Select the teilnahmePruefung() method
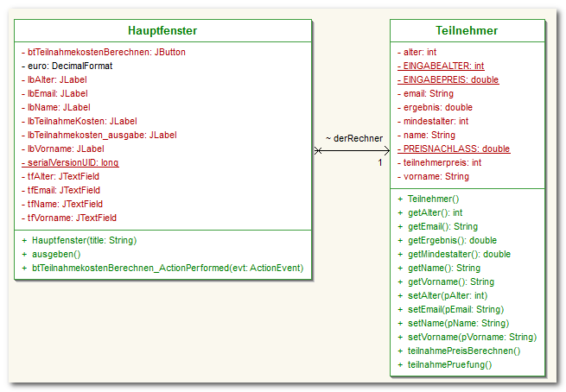The width and height of the screenshot is (566, 392). pyautogui.click(x=449, y=364)
